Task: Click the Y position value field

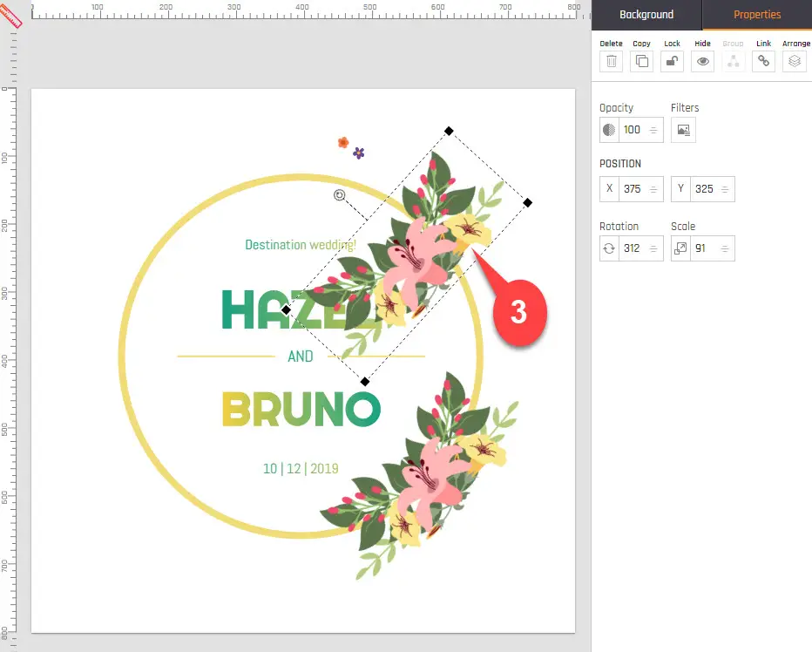Action: pos(704,188)
